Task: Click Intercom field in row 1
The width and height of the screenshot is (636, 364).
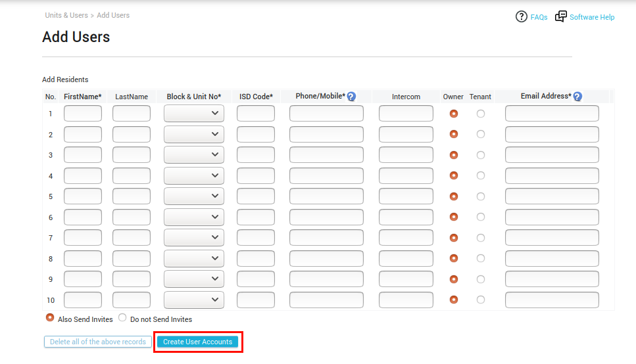Action: [406, 114]
